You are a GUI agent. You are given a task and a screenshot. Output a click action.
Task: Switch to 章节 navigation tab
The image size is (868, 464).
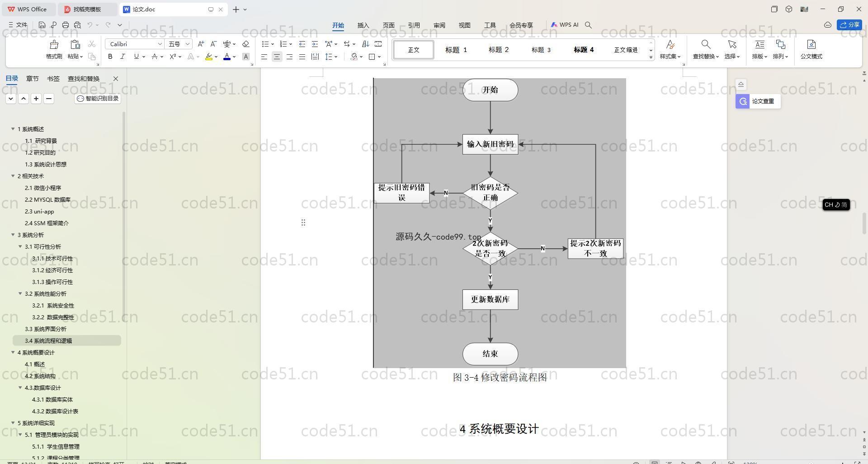(x=32, y=79)
